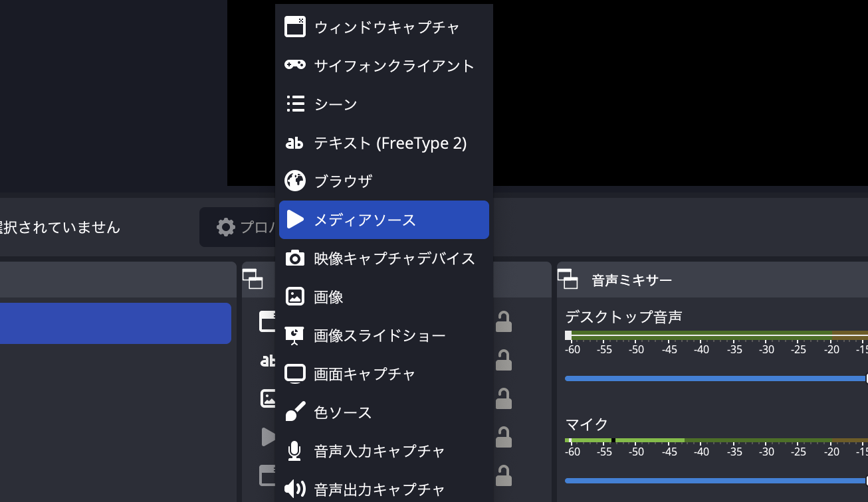The height and width of the screenshot is (502, 868).
Task: Open source properties via gear button
Action: [238, 227]
